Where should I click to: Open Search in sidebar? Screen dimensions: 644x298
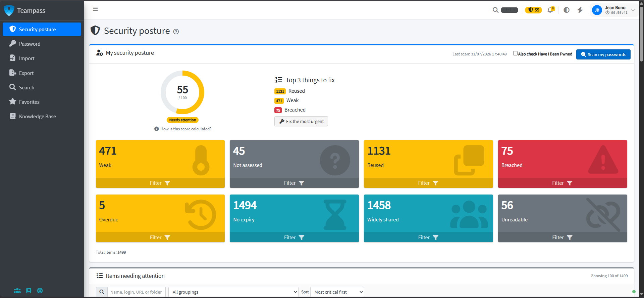click(x=42, y=87)
